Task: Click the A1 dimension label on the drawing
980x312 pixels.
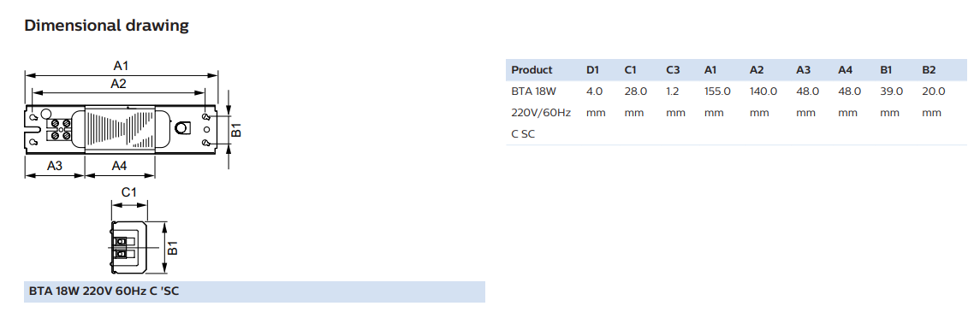Action: (121, 66)
